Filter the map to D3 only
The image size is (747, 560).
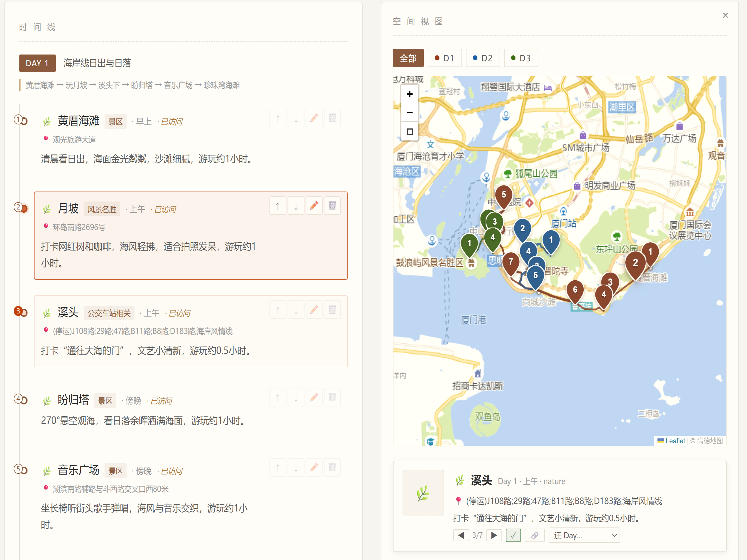pyautogui.click(x=521, y=58)
